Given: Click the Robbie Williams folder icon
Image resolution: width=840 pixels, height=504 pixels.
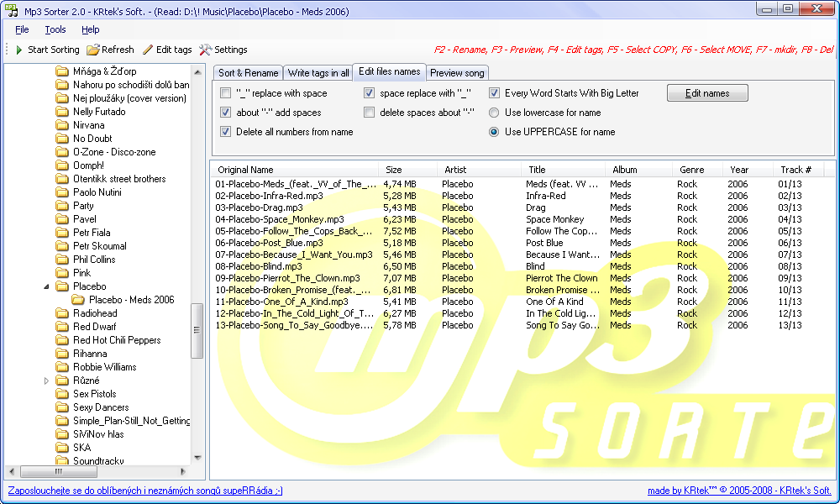Looking at the screenshot, I should 62,367.
